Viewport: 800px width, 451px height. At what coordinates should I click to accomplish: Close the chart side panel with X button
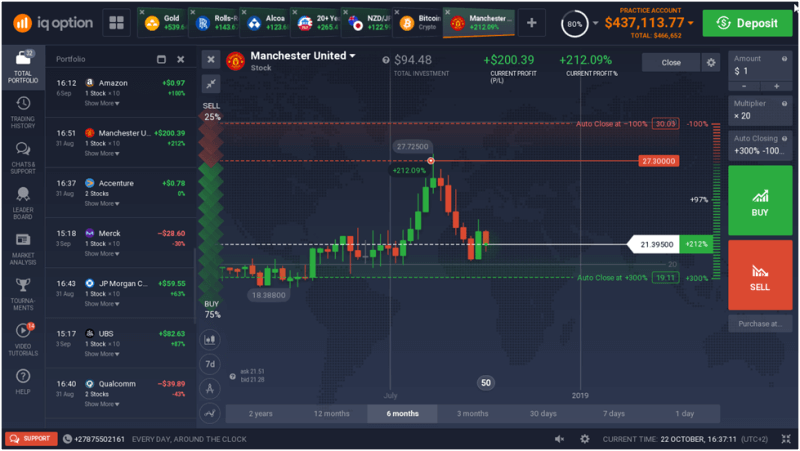(211, 60)
